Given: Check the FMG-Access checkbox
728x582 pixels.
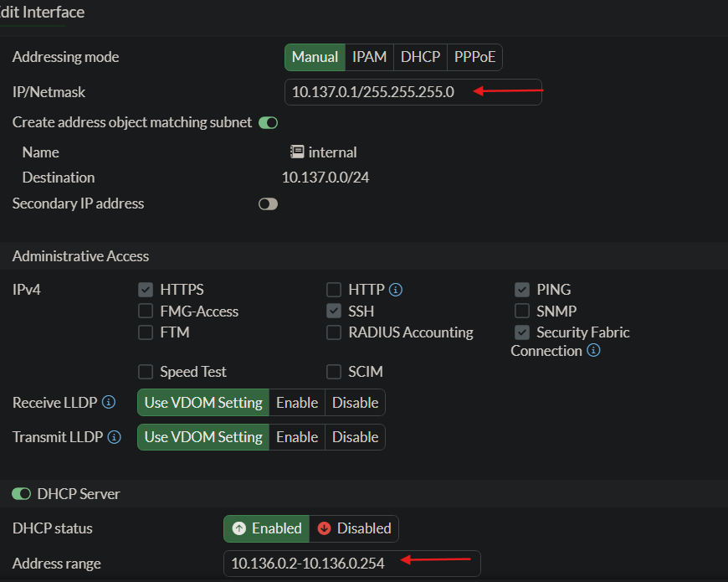Looking at the screenshot, I should point(146,311).
